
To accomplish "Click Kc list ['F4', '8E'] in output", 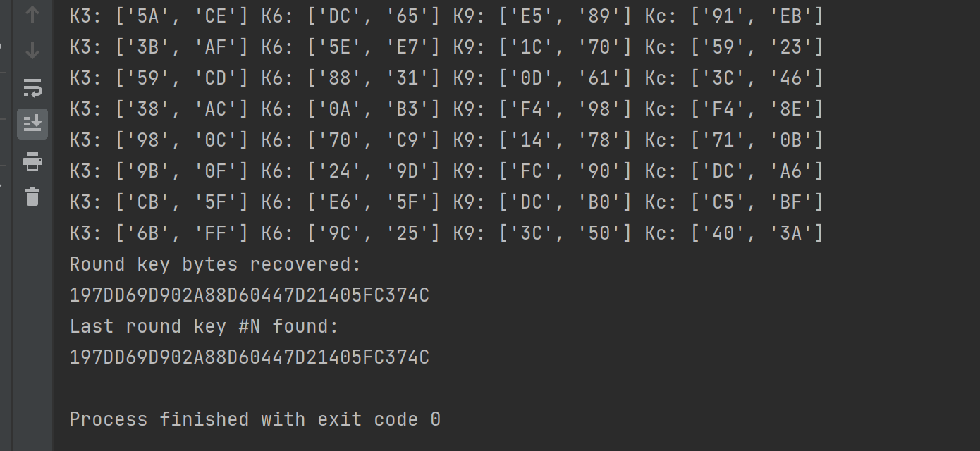I will click(x=757, y=109).
